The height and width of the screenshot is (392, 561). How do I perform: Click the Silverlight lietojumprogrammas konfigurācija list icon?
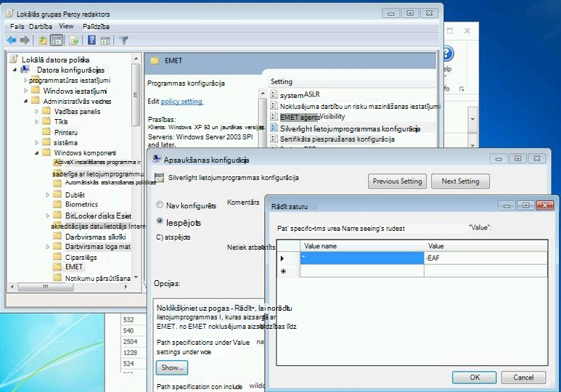[x=274, y=128]
